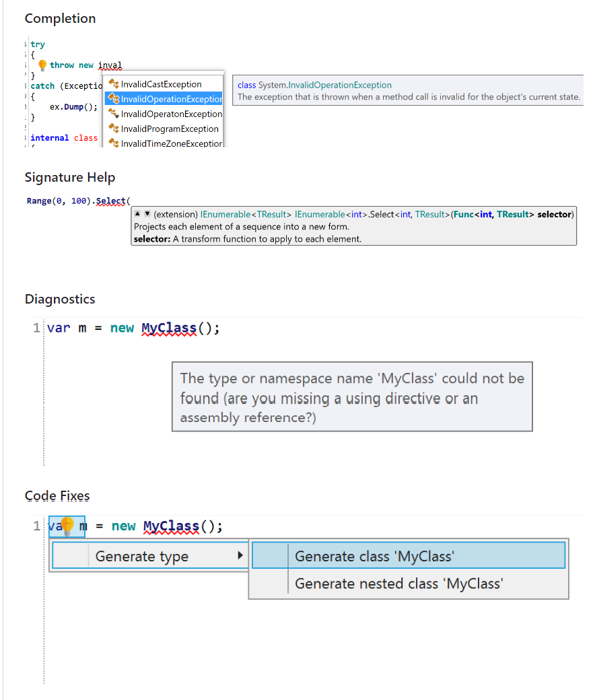Click underlined MyClass in Code Fixes editor
This screenshot has height=700, width=595.
tap(171, 526)
